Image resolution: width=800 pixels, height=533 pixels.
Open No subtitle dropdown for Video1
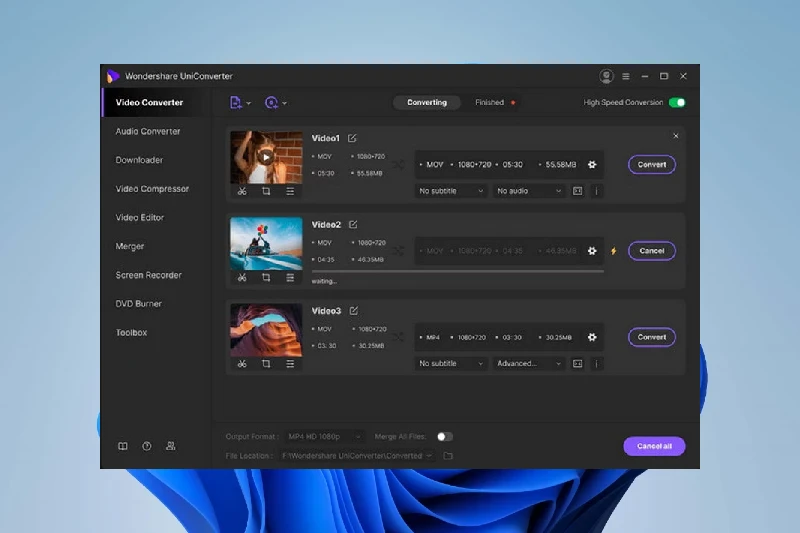pos(451,191)
